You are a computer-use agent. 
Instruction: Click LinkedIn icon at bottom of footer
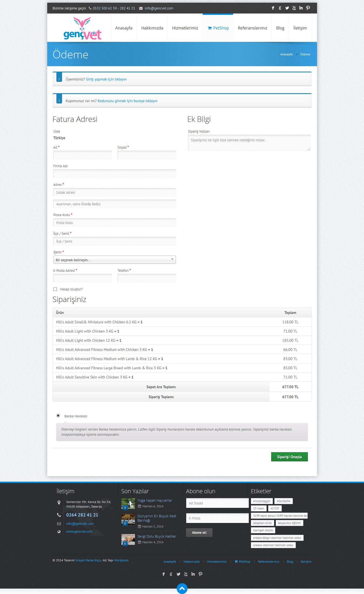193,574
